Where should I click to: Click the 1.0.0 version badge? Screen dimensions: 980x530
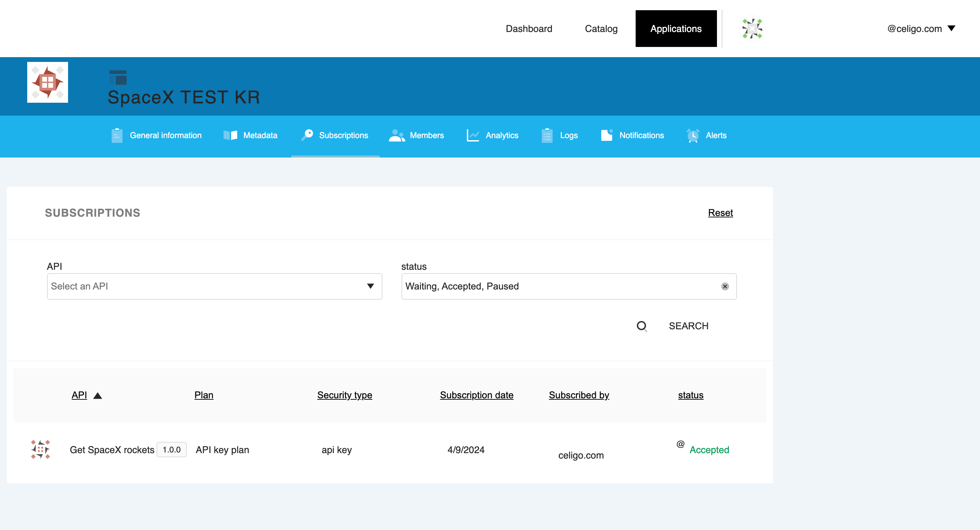171,450
